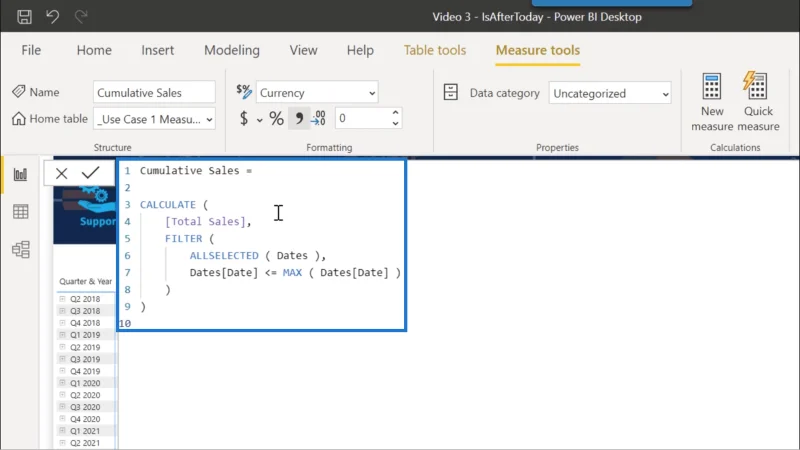Click the dollar currency symbol icon
800x450 pixels.
point(244,119)
